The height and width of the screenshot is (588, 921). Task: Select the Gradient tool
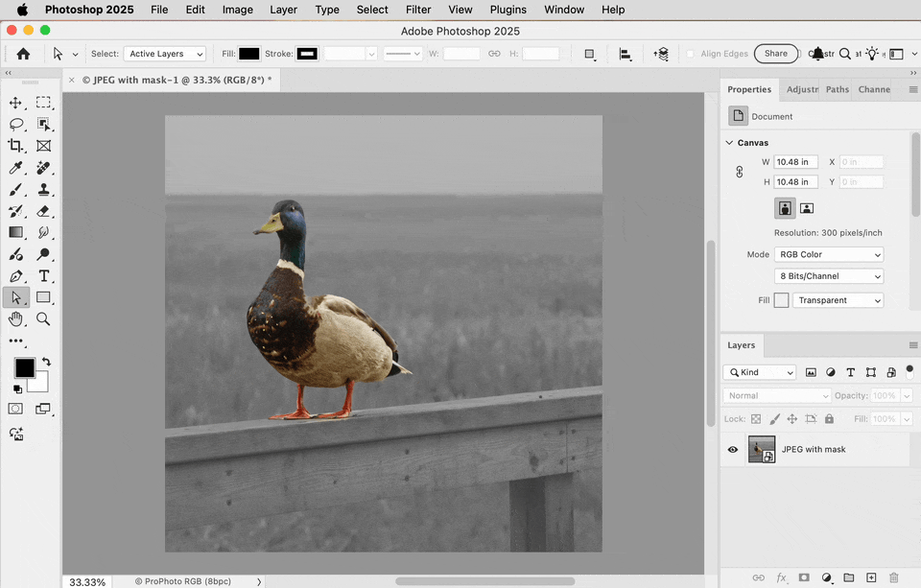coord(15,232)
